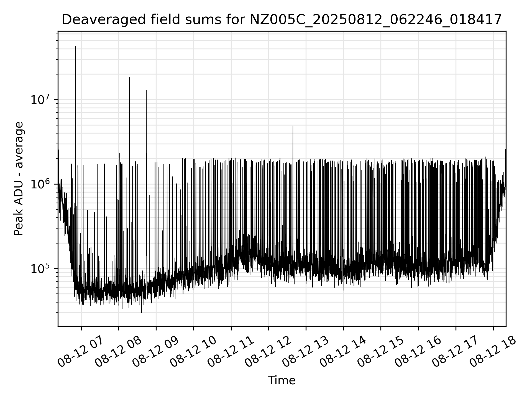Screen dimensions: 532x399
Task: Click the y-axis label 'Peak ADU - average'
Action: point(19,179)
